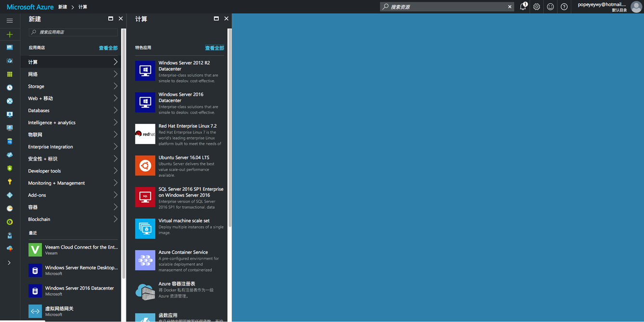This screenshot has width=644, height=322.
Task: Click 新建 breadcrumb in top bar
Action: click(63, 7)
